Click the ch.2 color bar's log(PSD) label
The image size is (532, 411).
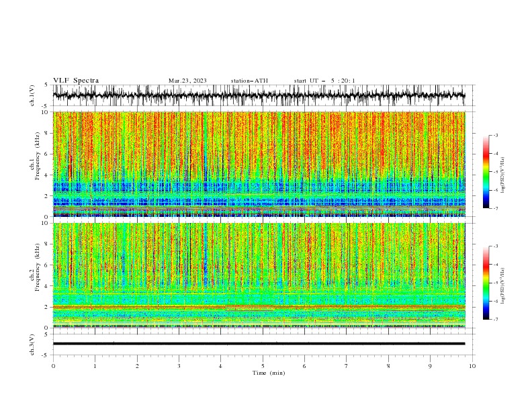coord(503,286)
